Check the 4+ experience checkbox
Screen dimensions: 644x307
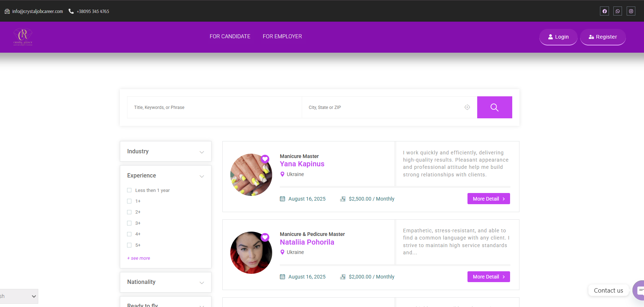click(x=129, y=234)
